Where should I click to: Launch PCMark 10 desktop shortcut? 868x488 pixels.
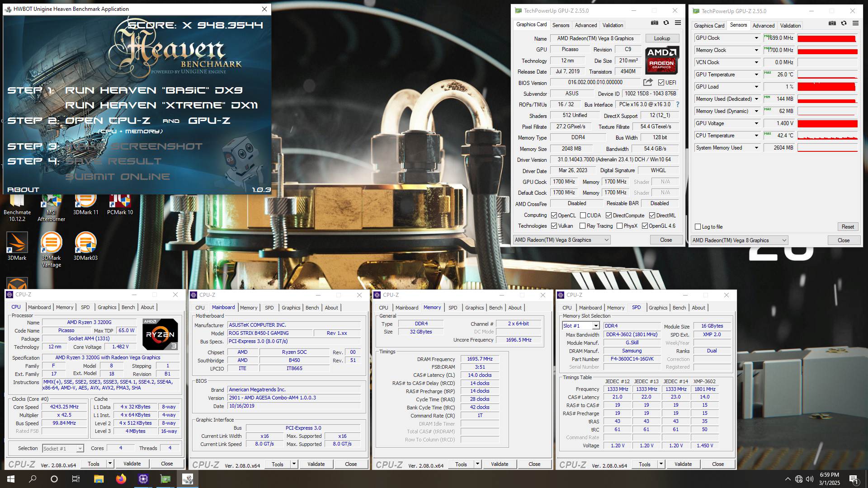[x=120, y=206]
